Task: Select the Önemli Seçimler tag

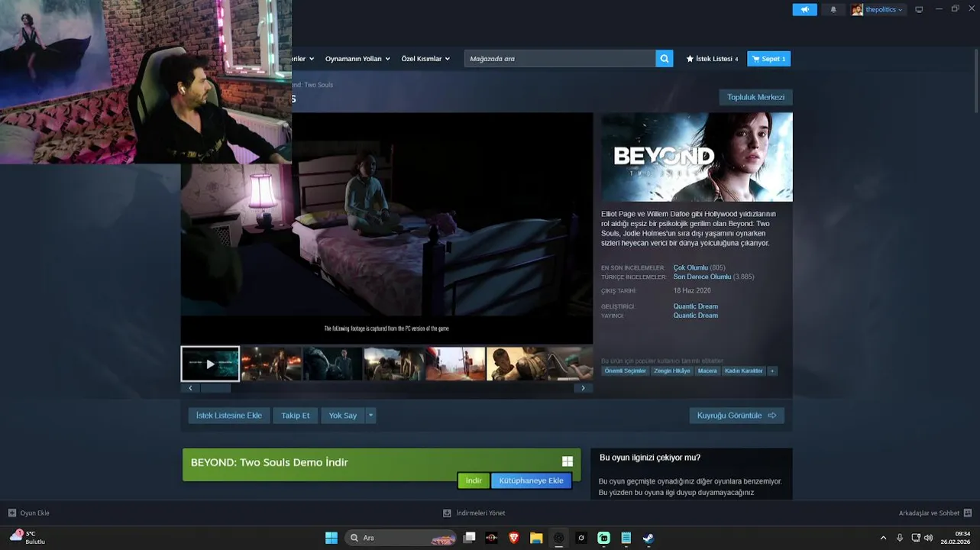Action: click(x=626, y=371)
